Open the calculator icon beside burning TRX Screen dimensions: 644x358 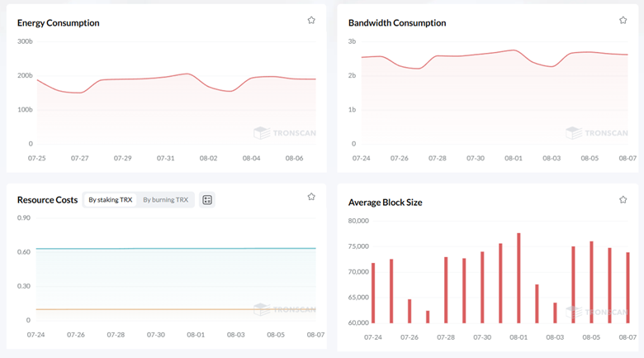click(207, 200)
